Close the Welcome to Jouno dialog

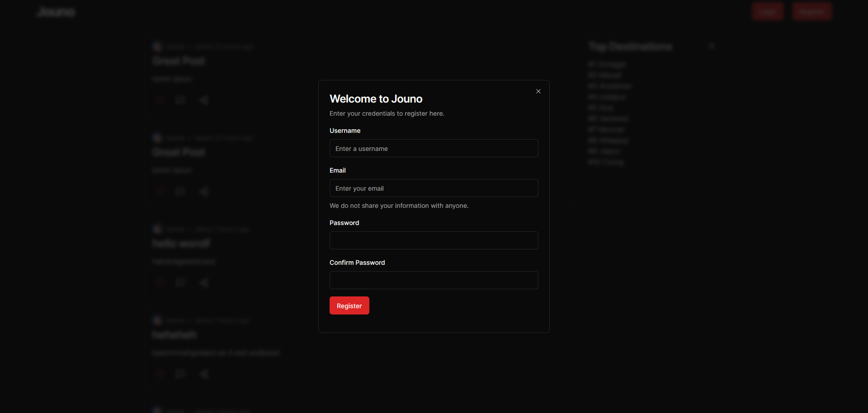[538, 91]
